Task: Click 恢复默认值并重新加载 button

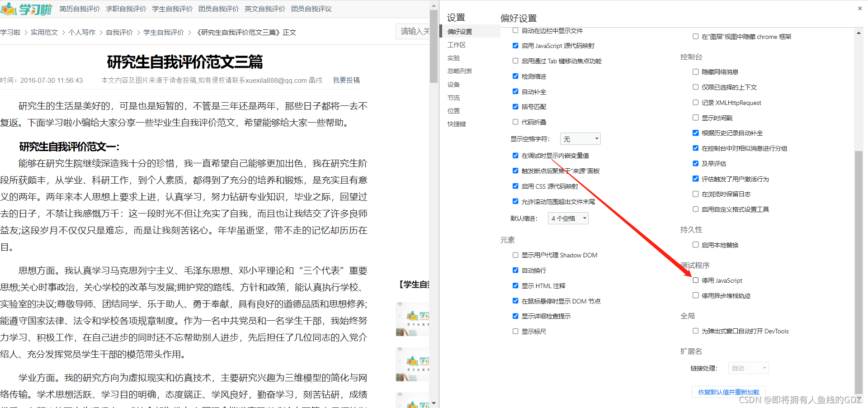Action: tap(729, 392)
